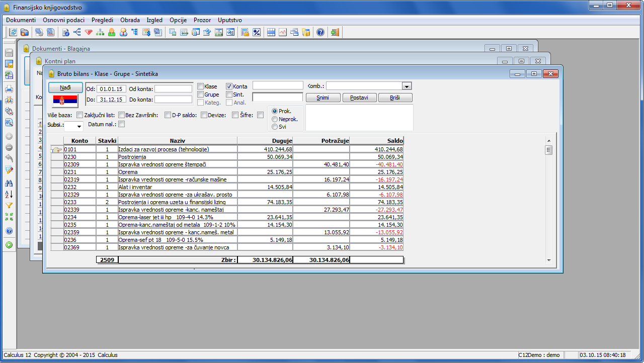Image resolution: width=644 pixels, height=363 pixels.
Task: Open the Pregledi menu
Action: coord(102,20)
